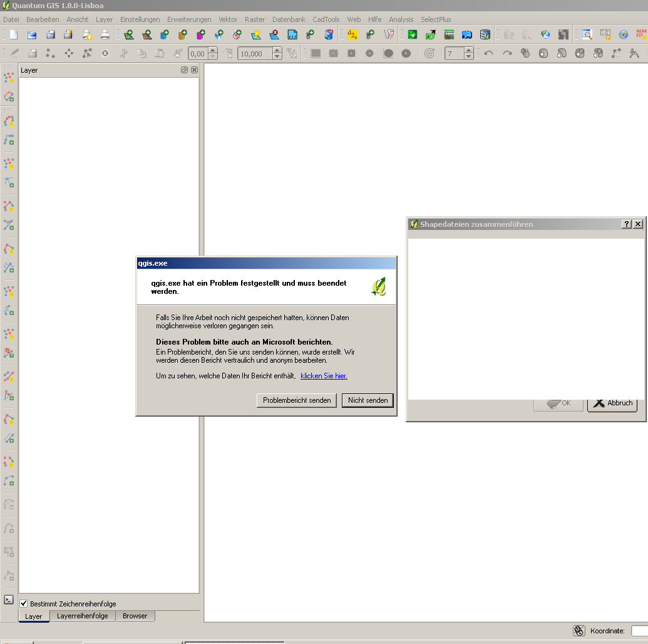Click the up arrow of the 10,000 spinbox
Viewport: 648px width, 644px height.
(277, 51)
